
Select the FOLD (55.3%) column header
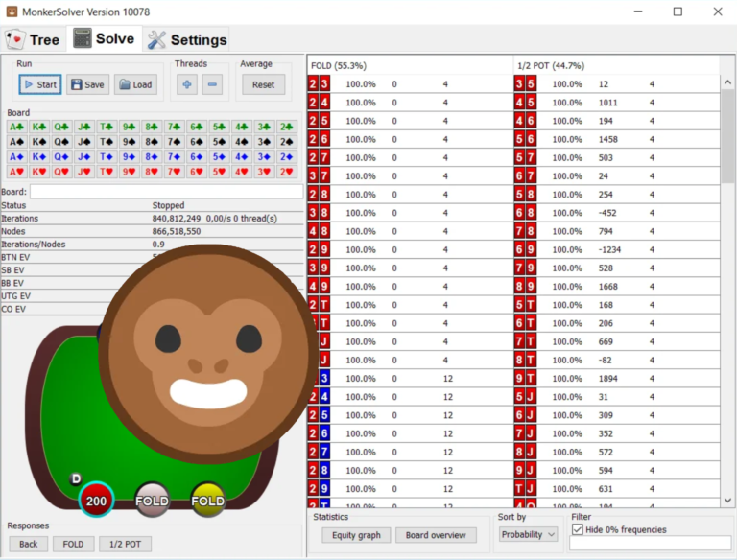410,66
